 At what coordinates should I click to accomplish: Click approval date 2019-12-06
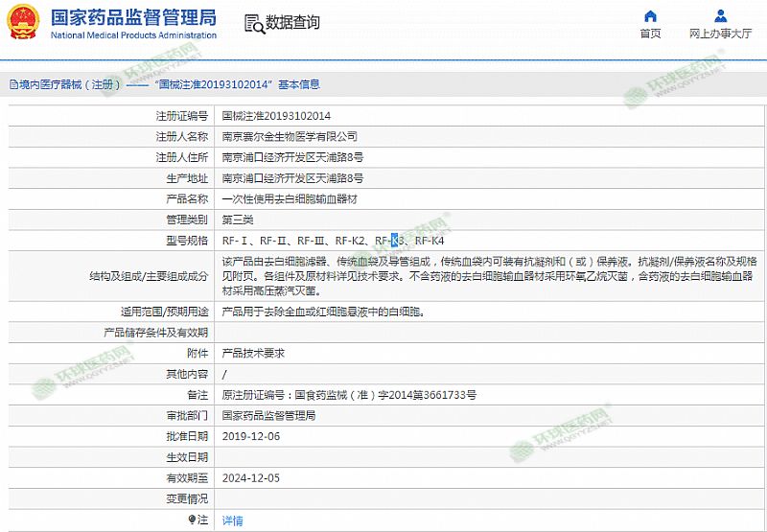pyautogui.click(x=250, y=436)
